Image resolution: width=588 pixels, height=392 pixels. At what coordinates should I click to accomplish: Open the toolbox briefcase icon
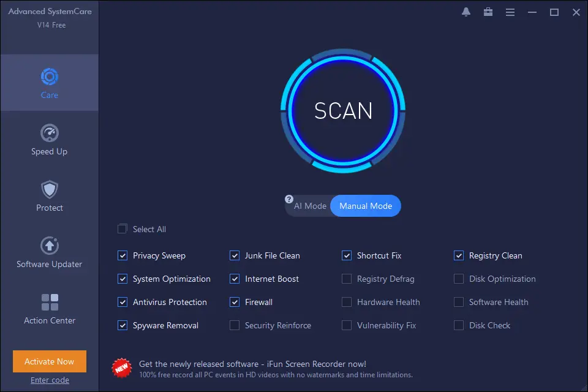(x=488, y=12)
